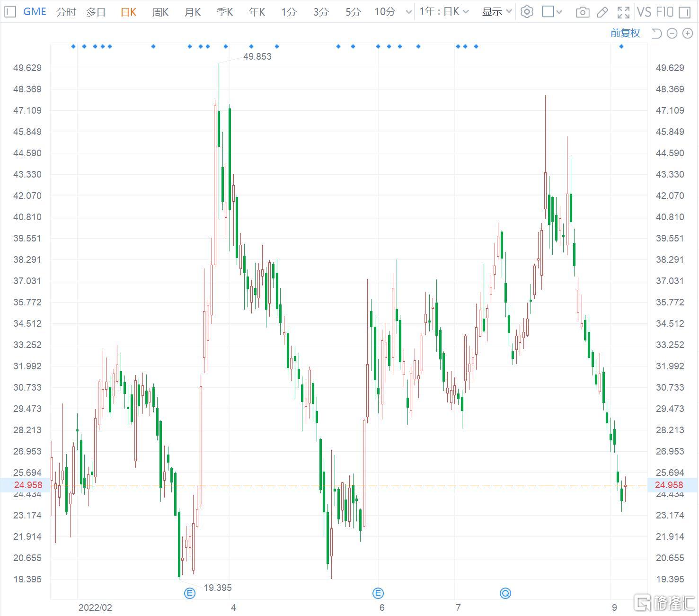This screenshot has width=699, height=616.
Task: Zoom out chart with minus icon
Action: [x=672, y=33]
